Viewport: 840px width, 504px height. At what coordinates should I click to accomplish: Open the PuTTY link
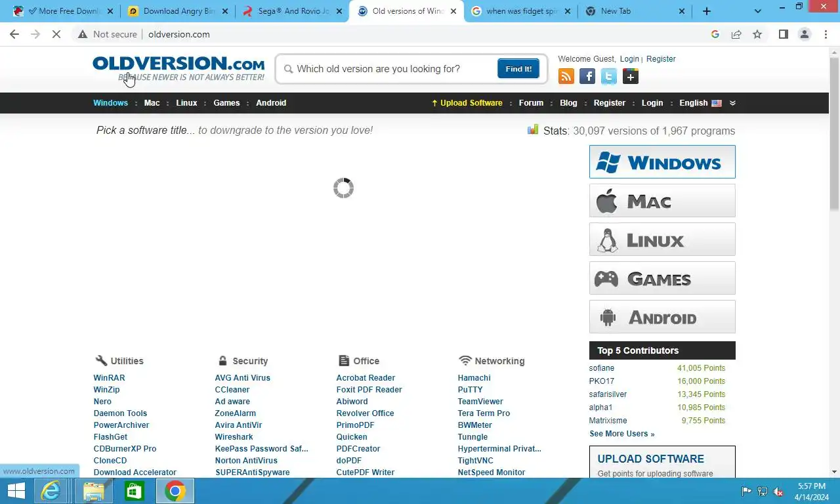click(470, 390)
